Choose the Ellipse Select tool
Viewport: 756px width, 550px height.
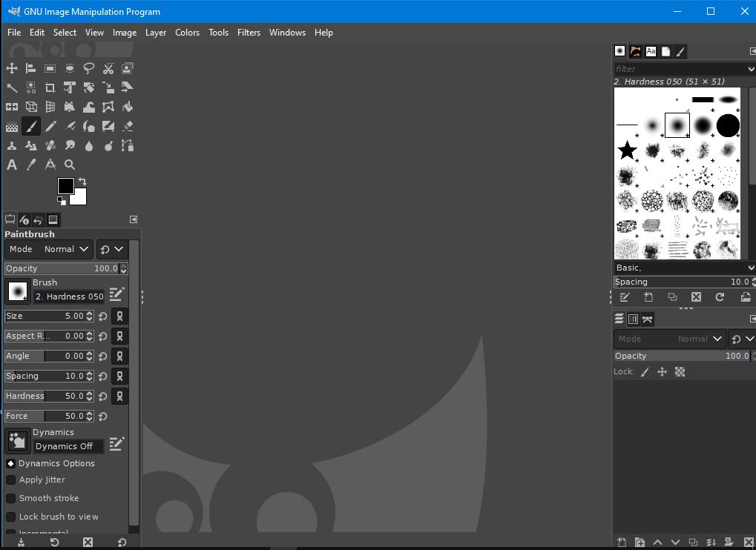(70, 68)
